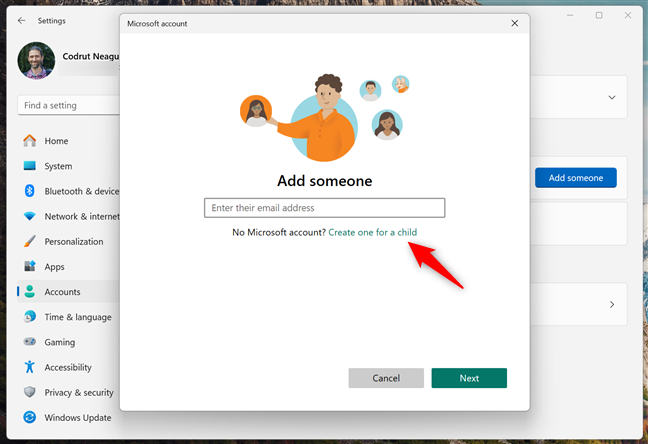This screenshot has width=648, height=444.
Task: Click Find a setting search box
Action: click(69, 105)
